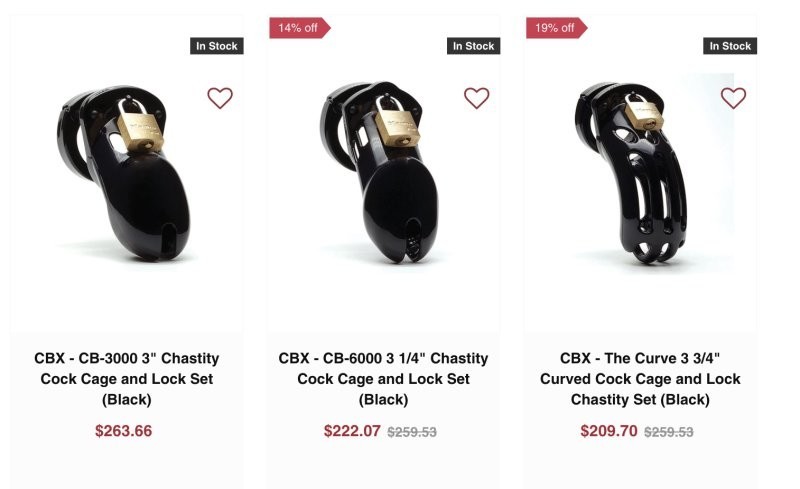Screen dimensions: 800x489
Task: Click In Stock badge on CB-6000 card
Action: [473, 46]
